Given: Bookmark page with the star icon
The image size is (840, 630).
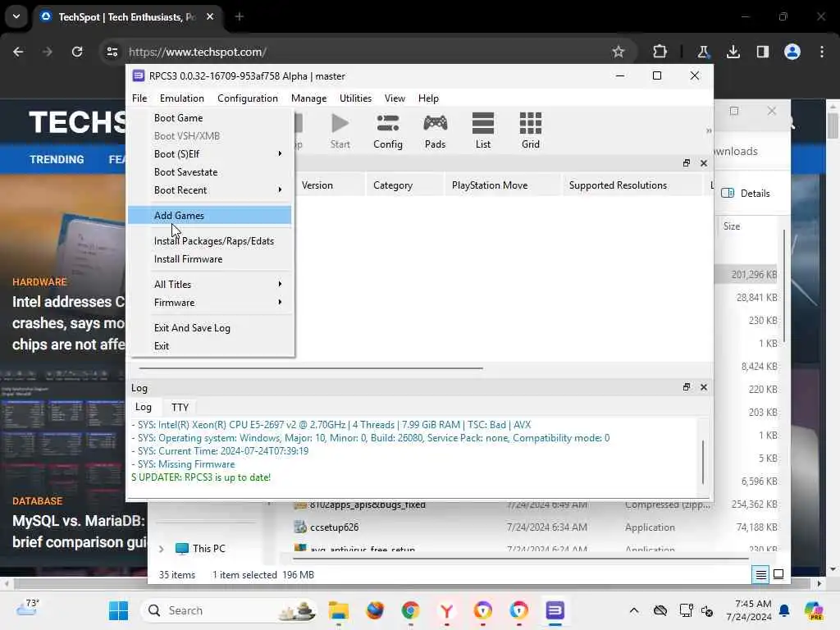Looking at the screenshot, I should [x=619, y=52].
